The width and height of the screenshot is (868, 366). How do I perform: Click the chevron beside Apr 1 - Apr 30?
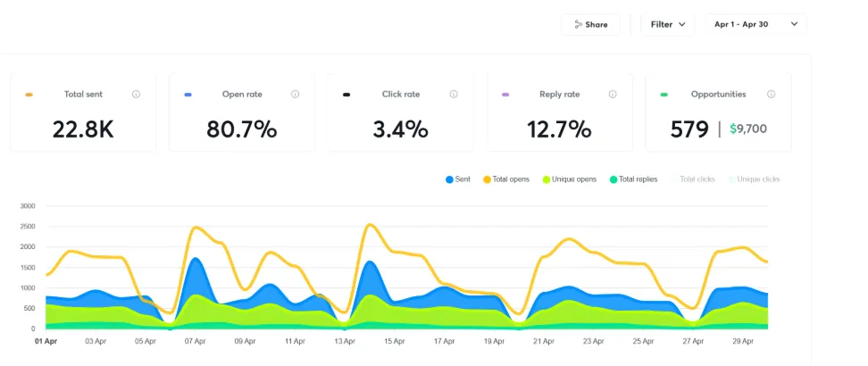[x=795, y=24]
